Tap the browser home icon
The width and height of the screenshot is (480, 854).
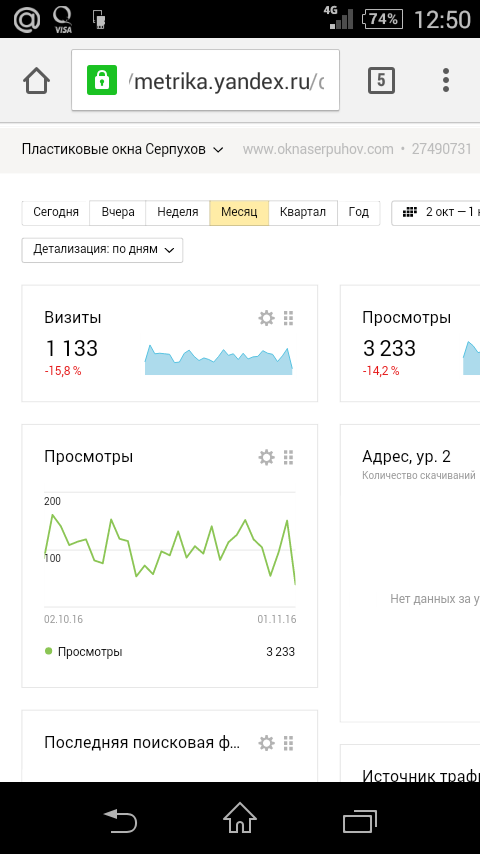37,81
